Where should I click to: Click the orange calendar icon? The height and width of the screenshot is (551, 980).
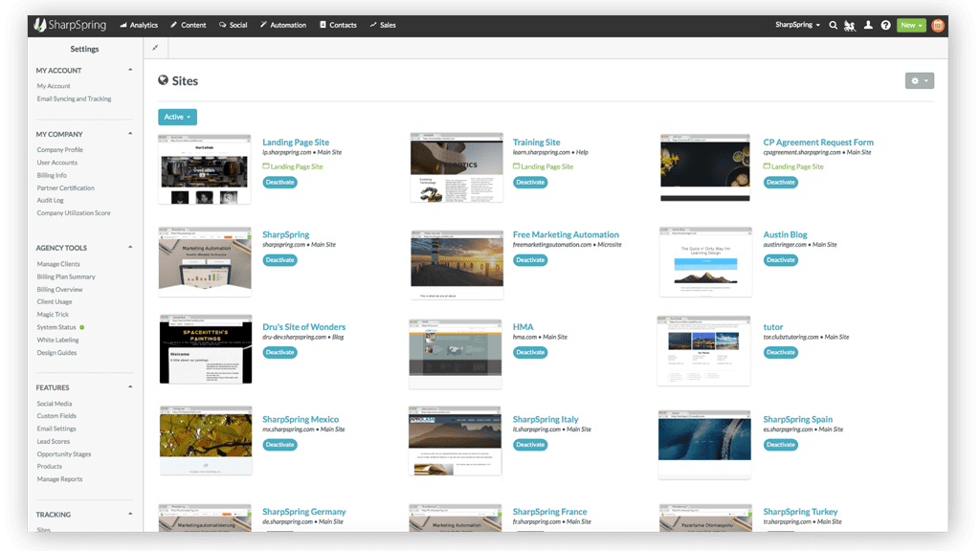tap(938, 25)
